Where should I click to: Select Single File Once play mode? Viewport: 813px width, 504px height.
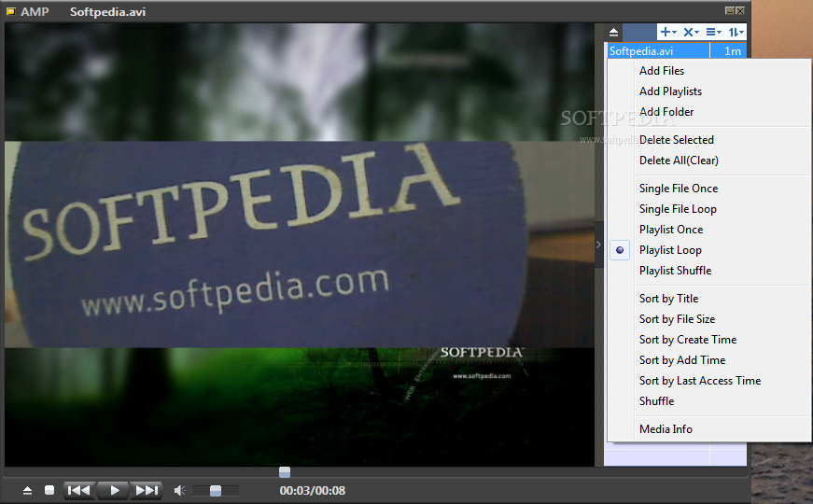click(679, 189)
